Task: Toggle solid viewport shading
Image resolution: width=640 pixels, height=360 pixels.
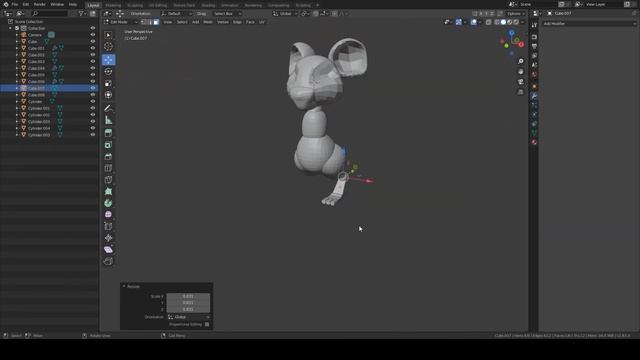Action: click(503, 22)
